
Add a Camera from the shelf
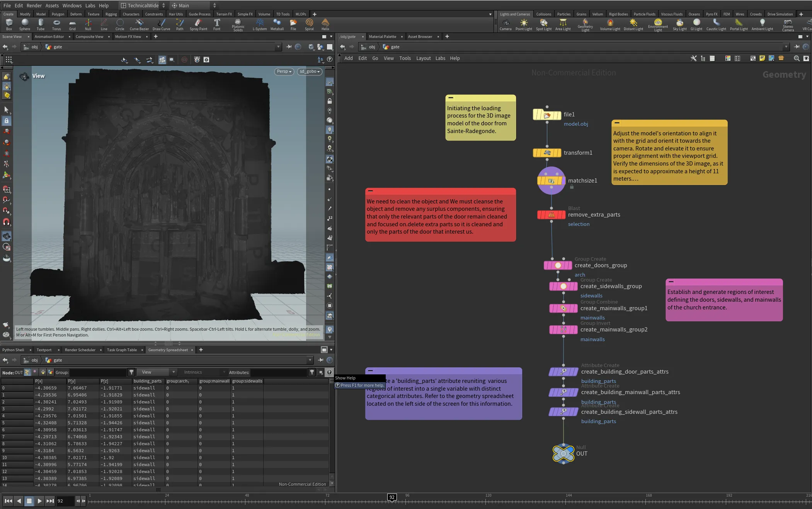click(506, 24)
